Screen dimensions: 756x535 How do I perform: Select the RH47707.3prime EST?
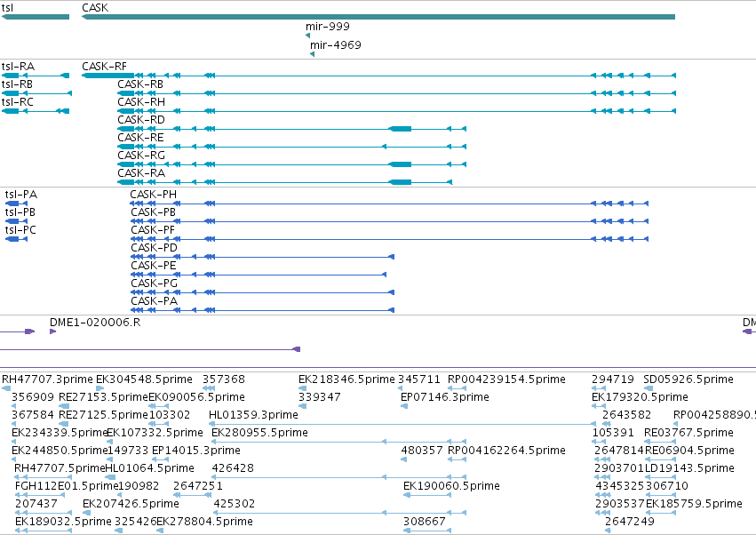point(6,388)
